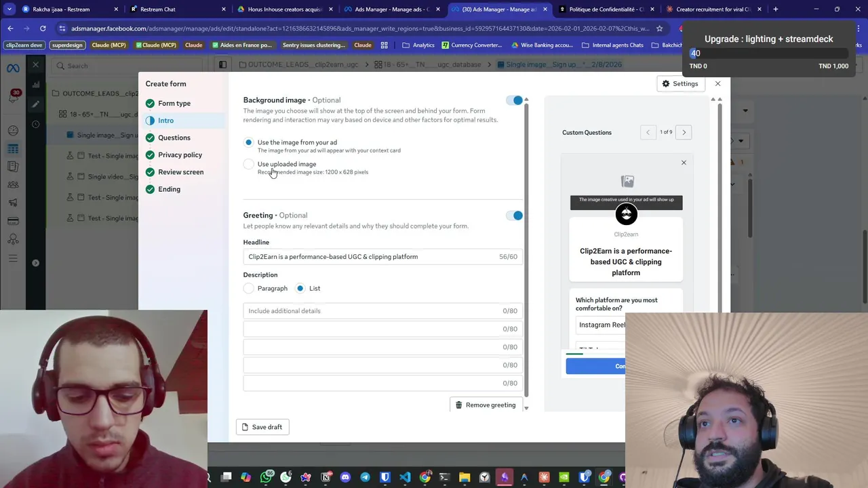The width and height of the screenshot is (868, 488).
Task: Switch to Restream Chat browser tab
Action: tap(176, 9)
